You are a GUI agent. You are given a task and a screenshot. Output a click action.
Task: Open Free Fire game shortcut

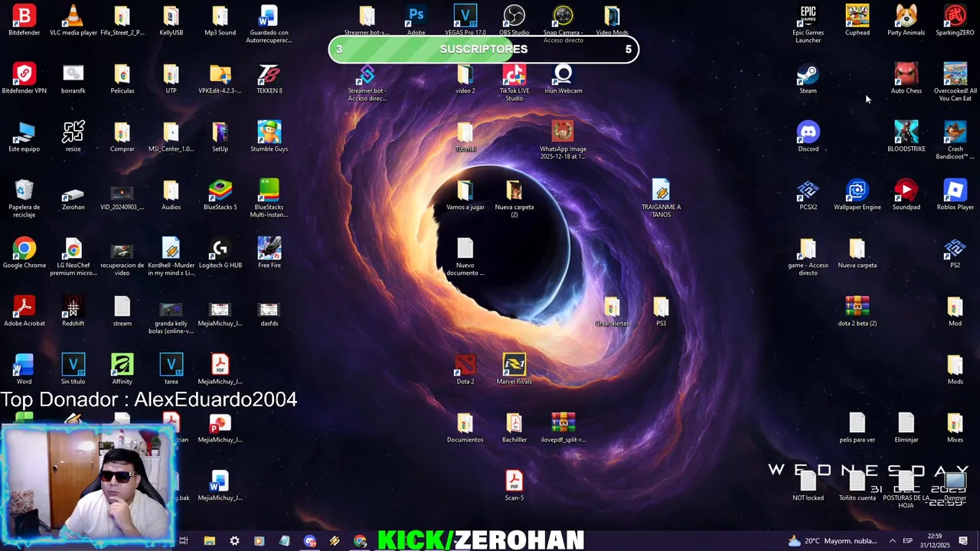pyautogui.click(x=269, y=253)
